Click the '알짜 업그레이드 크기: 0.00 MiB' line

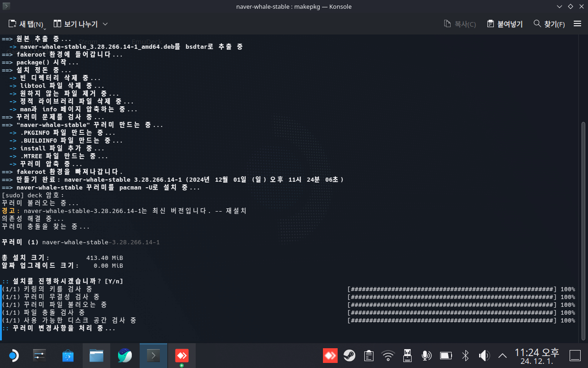click(x=62, y=265)
